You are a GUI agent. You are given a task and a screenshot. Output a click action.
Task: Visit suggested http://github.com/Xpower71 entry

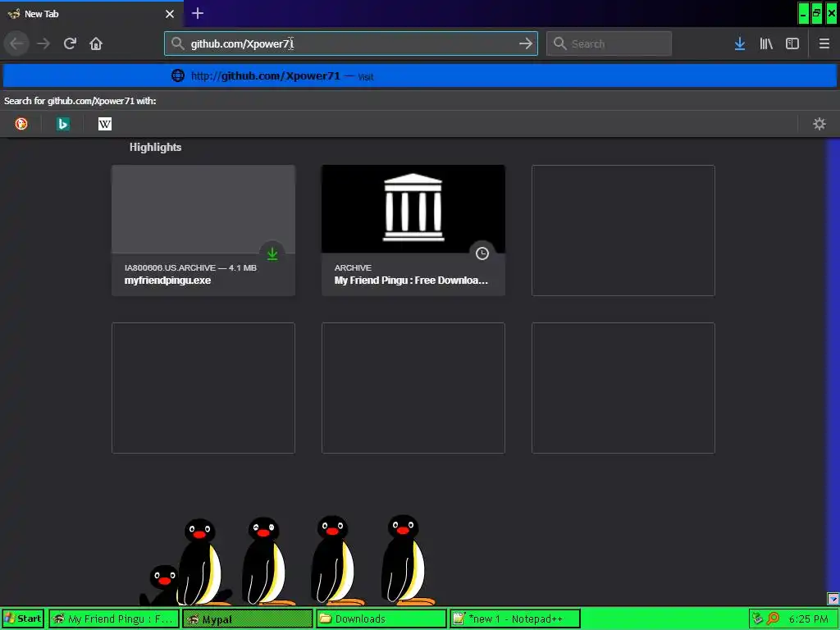(420, 75)
